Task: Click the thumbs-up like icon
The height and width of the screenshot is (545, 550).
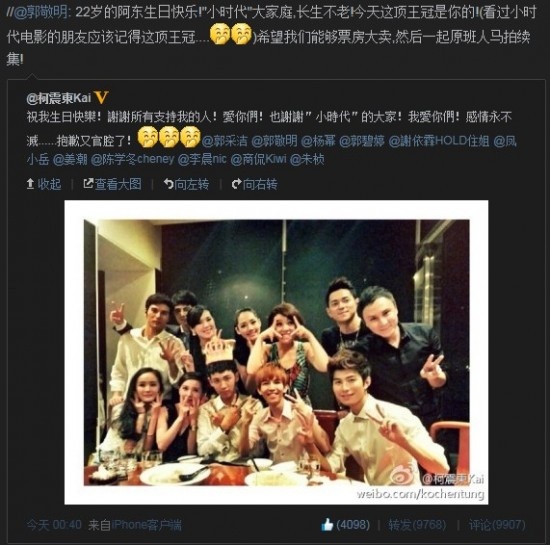Action: click(x=327, y=525)
